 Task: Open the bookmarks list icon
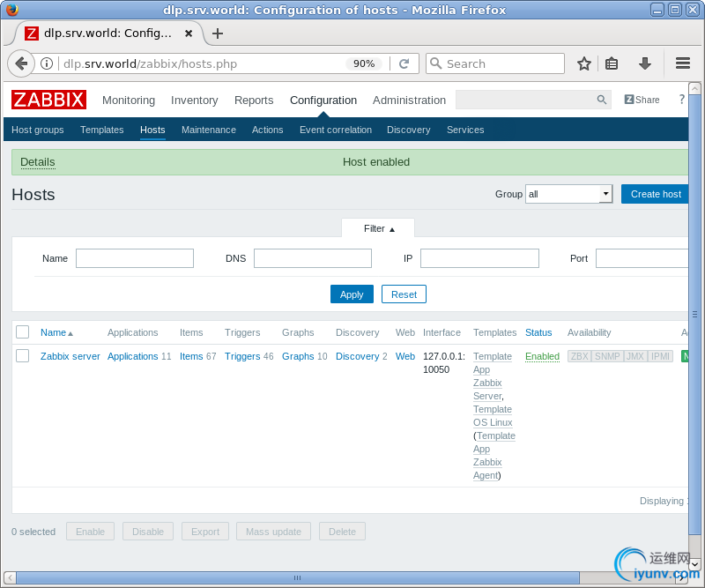[x=612, y=63]
